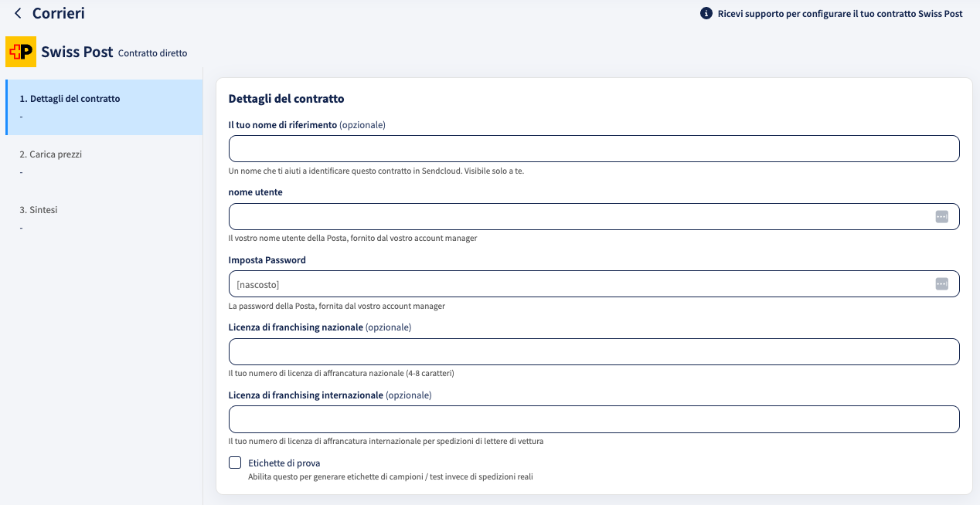Click the 'nome utente' field label
The height and width of the screenshot is (505, 980).
256,192
